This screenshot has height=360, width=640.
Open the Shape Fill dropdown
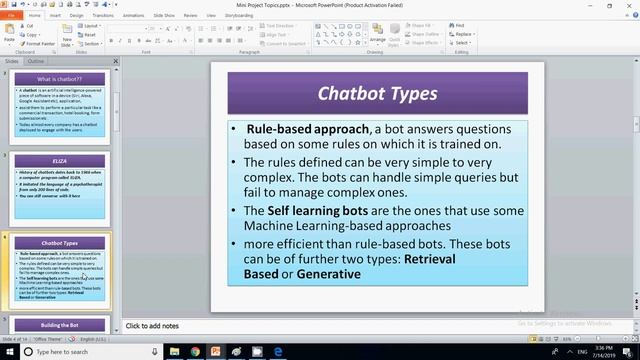pos(420,26)
